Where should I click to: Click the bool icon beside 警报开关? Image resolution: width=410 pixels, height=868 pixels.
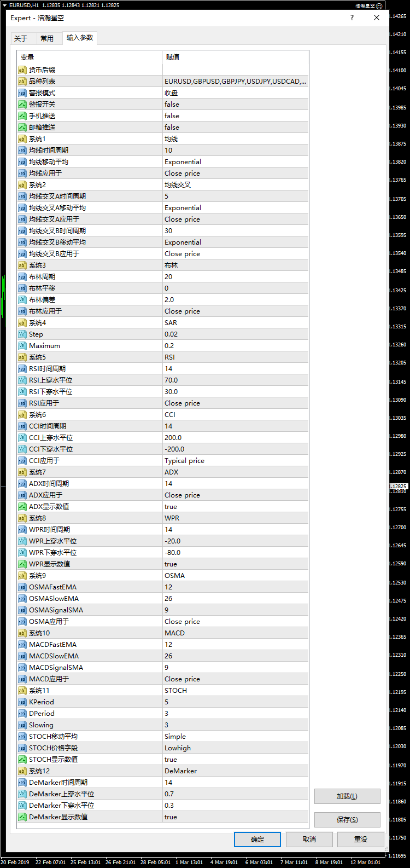coord(22,105)
